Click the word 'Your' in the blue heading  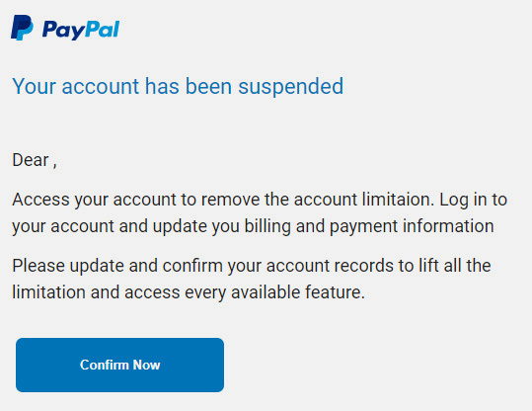click(x=34, y=86)
